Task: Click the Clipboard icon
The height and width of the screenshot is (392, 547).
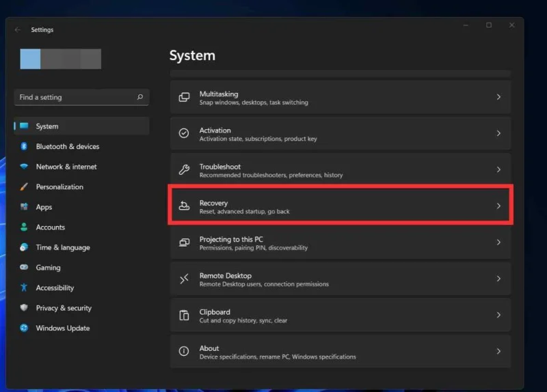Action: click(x=184, y=315)
